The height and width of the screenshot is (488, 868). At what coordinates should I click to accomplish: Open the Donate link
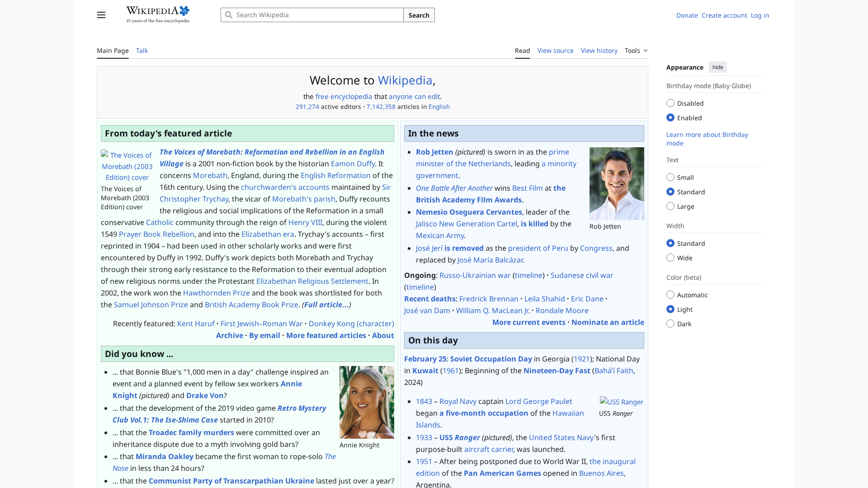click(x=687, y=15)
